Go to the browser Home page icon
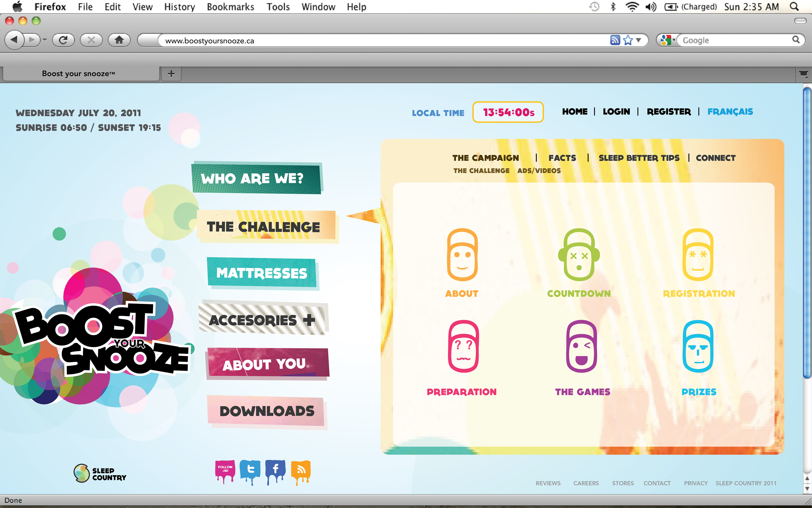 tap(119, 40)
